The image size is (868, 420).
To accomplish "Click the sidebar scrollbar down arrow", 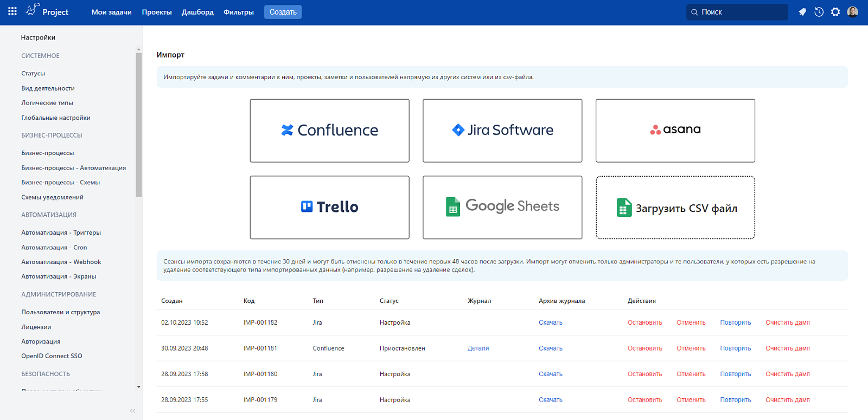I will pyautogui.click(x=139, y=387).
